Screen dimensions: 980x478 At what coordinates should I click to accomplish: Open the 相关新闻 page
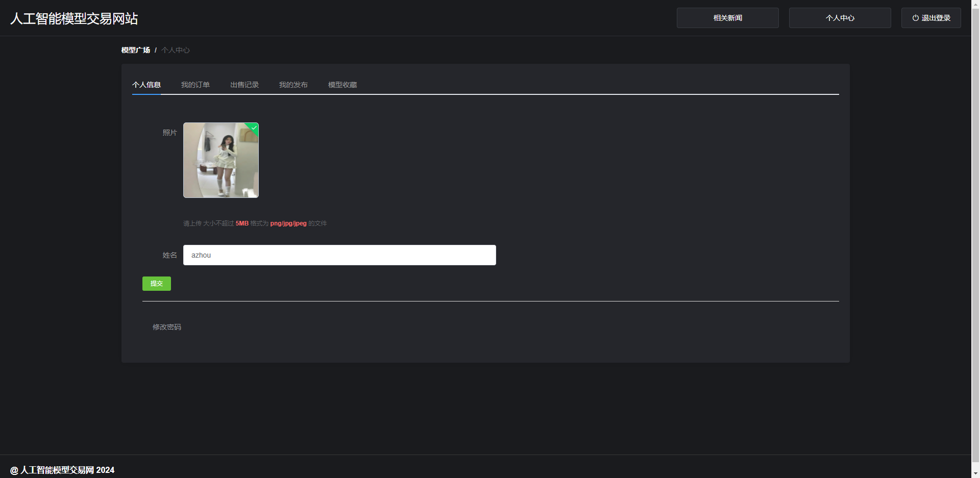click(727, 18)
